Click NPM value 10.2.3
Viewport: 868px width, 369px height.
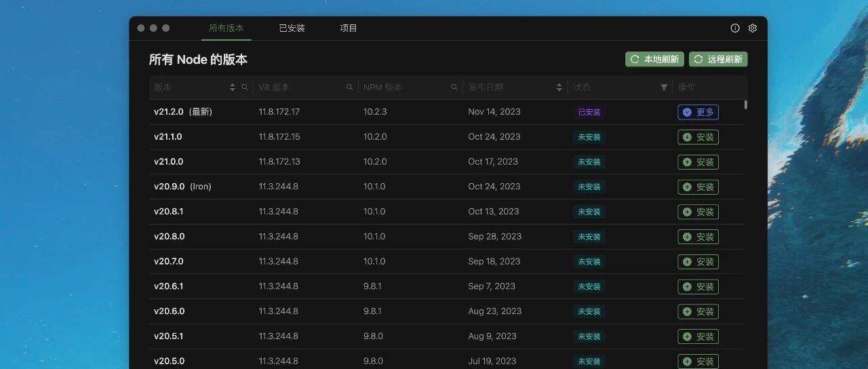pos(375,112)
